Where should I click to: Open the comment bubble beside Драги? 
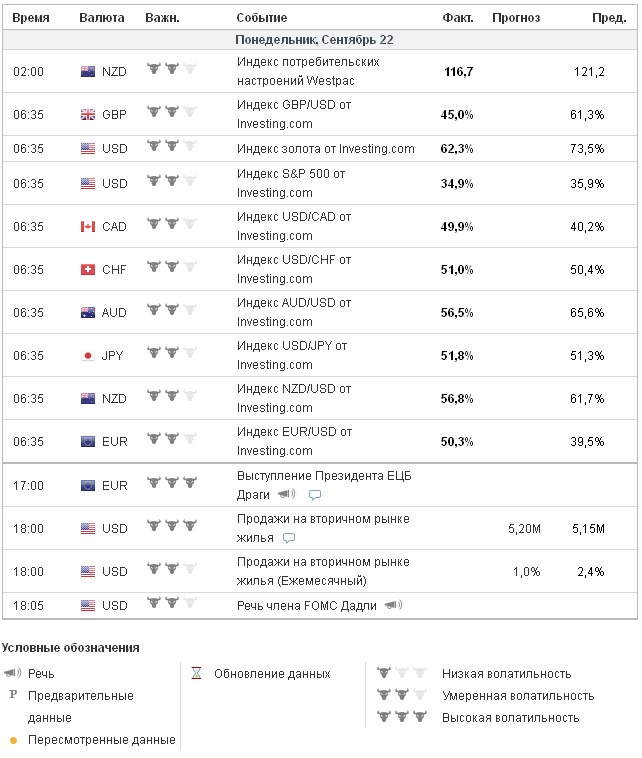point(315,495)
